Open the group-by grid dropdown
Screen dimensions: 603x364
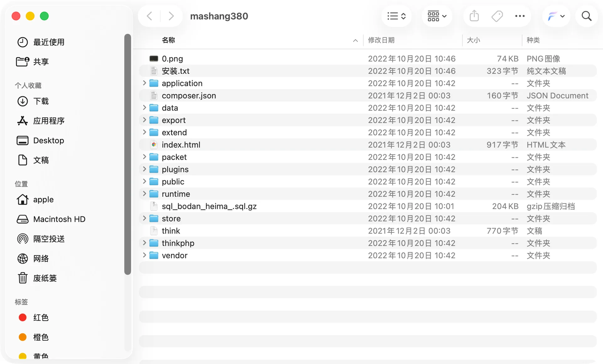(437, 16)
